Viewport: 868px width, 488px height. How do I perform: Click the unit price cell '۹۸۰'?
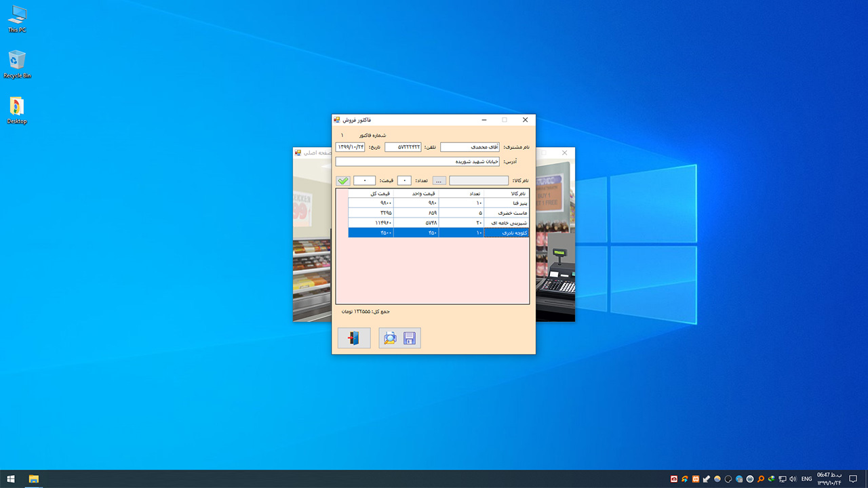coord(416,203)
